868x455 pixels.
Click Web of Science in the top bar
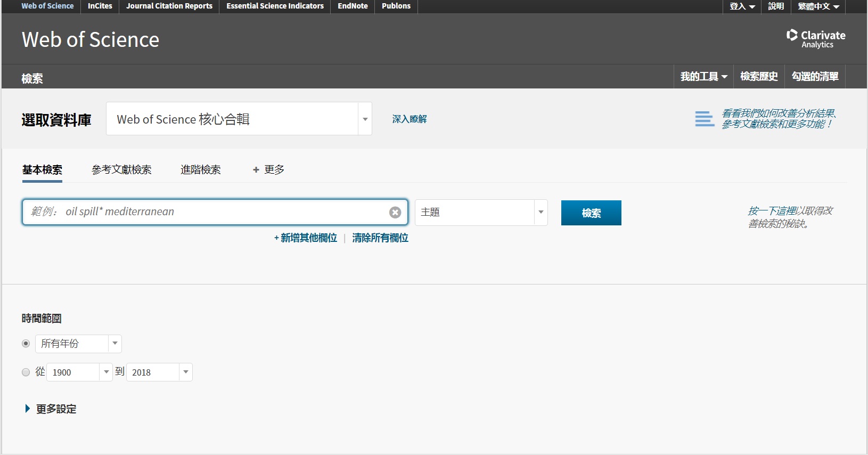[x=47, y=6]
